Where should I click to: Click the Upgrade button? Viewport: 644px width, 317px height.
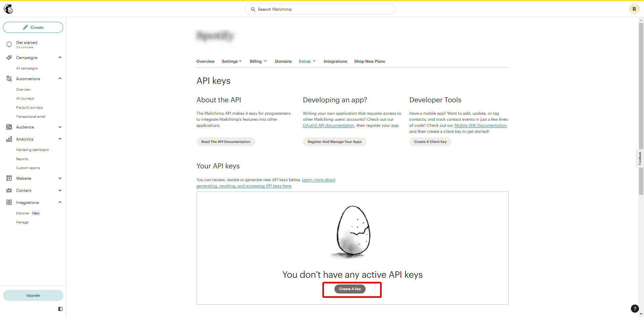coord(33,295)
